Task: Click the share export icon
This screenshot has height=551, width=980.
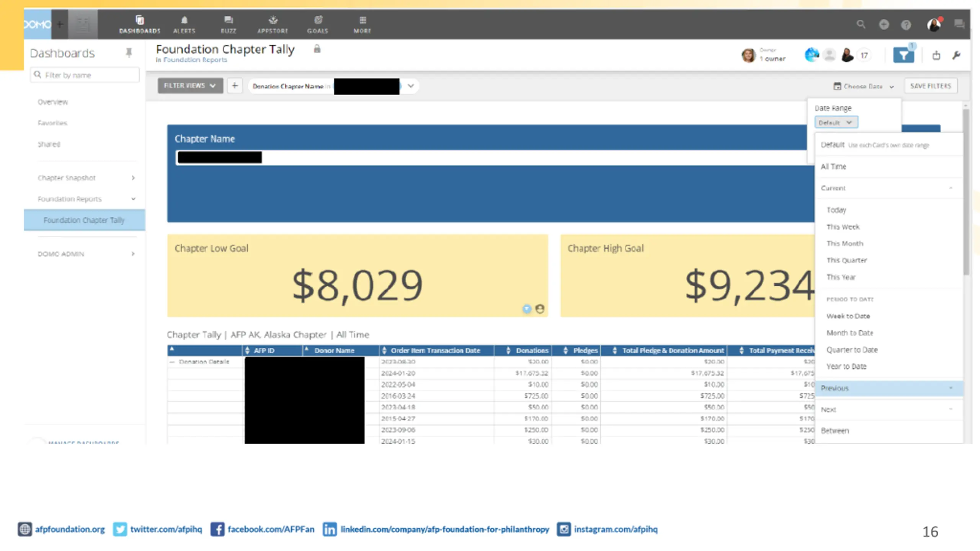Action: (936, 55)
